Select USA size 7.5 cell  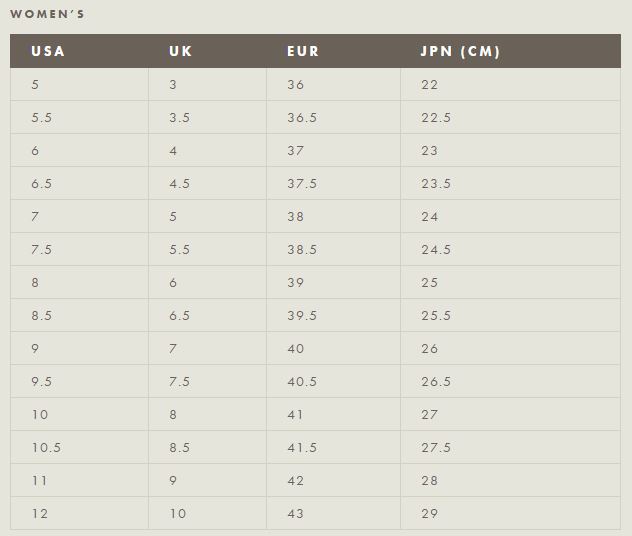click(41, 250)
